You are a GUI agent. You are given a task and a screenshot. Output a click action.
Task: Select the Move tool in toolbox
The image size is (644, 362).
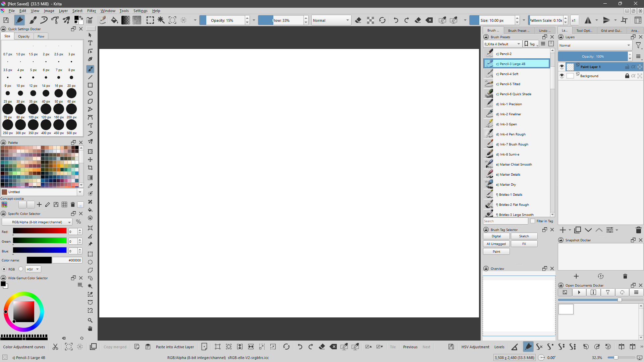tap(90, 160)
